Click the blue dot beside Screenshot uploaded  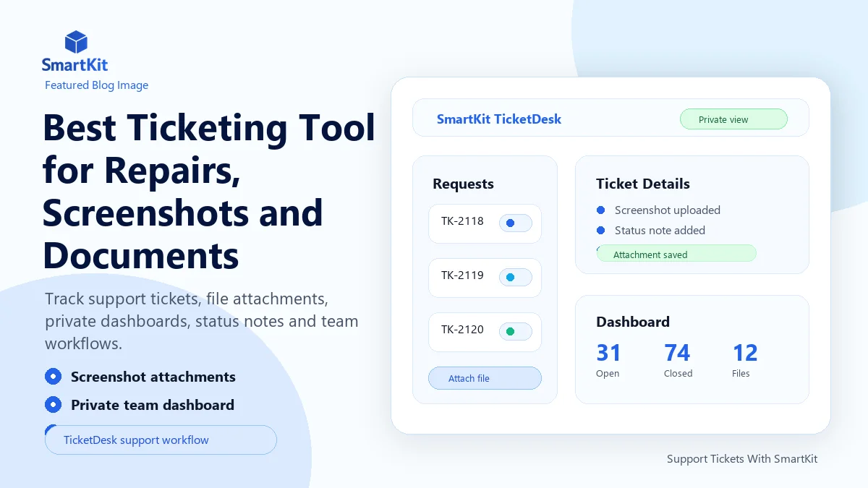coord(600,210)
